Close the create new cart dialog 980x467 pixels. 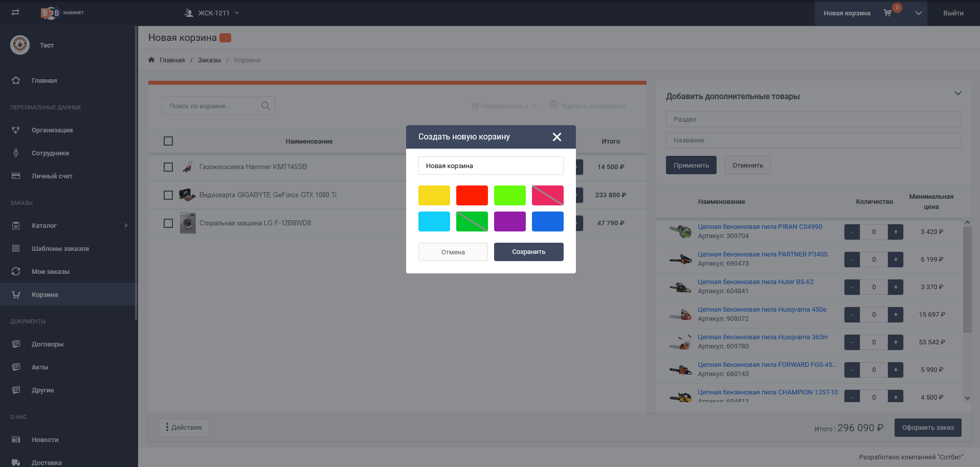point(556,137)
